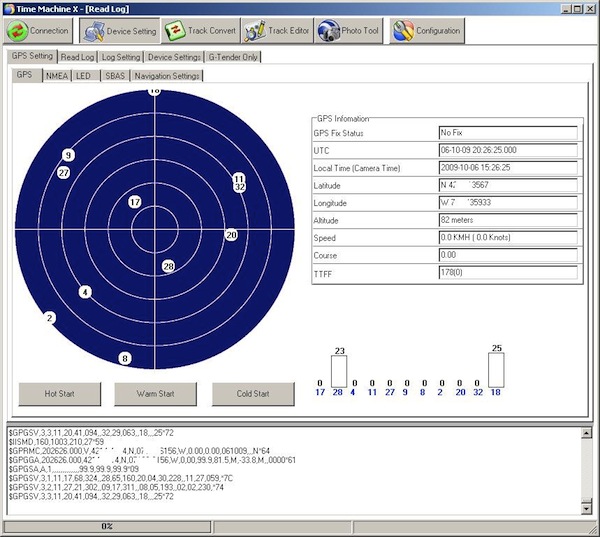Viewport: 600px width, 537px height.
Task: Select the GPS sub-tab
Action: pos(26,75)
